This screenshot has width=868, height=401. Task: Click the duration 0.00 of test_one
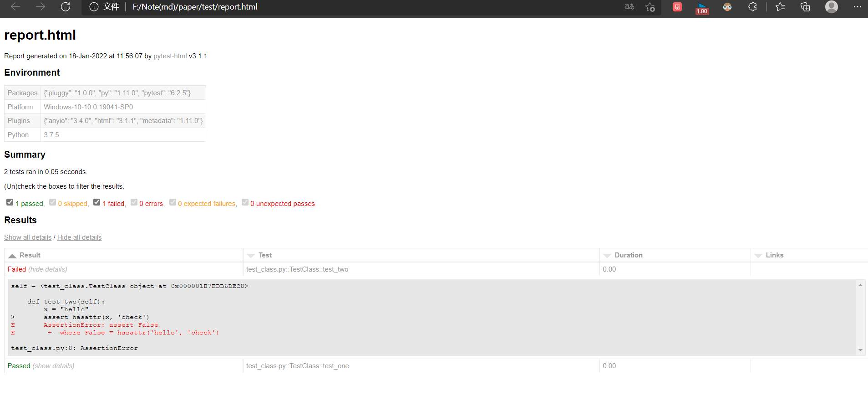[609, 366]
